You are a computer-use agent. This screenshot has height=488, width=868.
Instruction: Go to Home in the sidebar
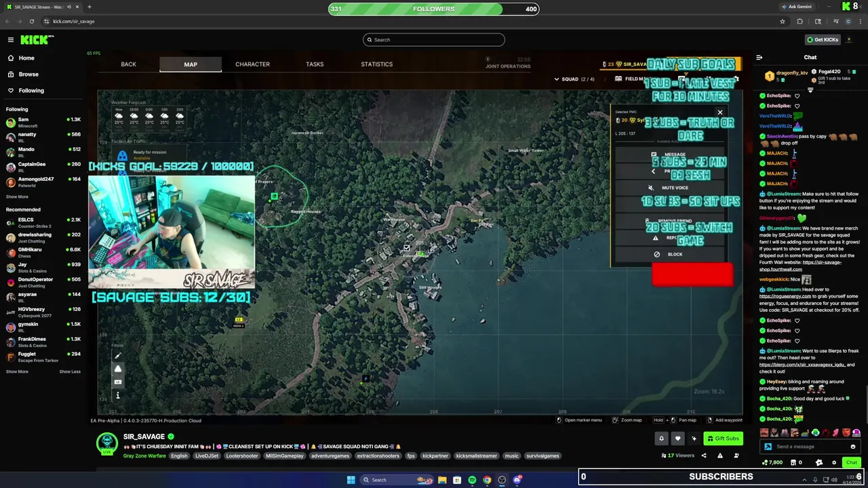coord(26,58)
